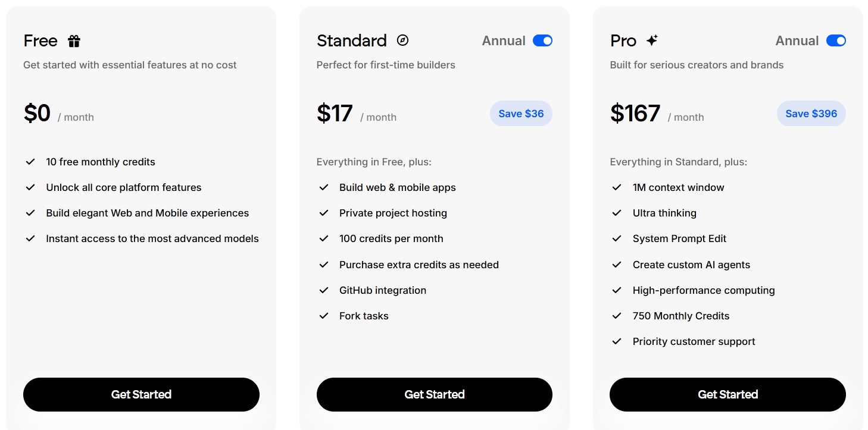Click the checkmark next to Fork tasks
This screenshot has width=868, height=430.
click(x=324, y=316)
